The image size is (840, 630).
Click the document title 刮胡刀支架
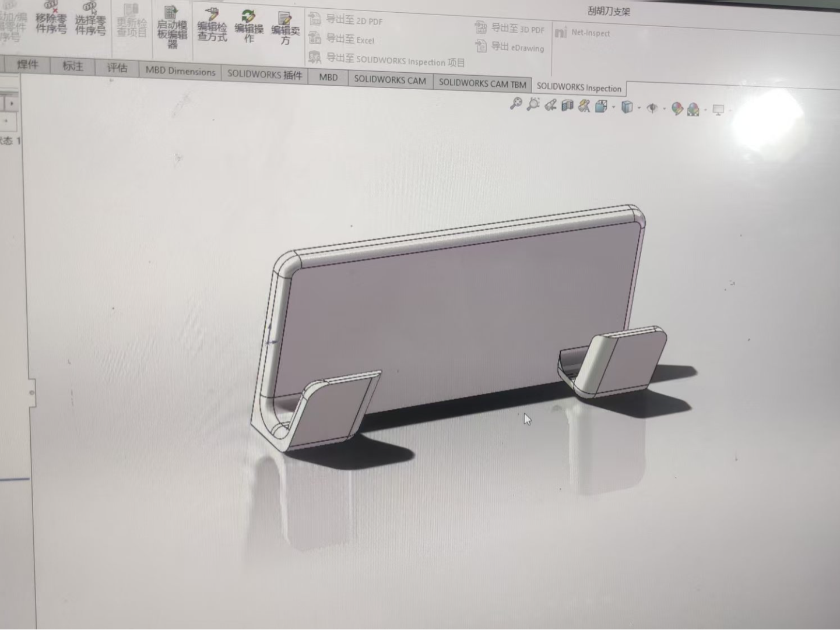609,11
